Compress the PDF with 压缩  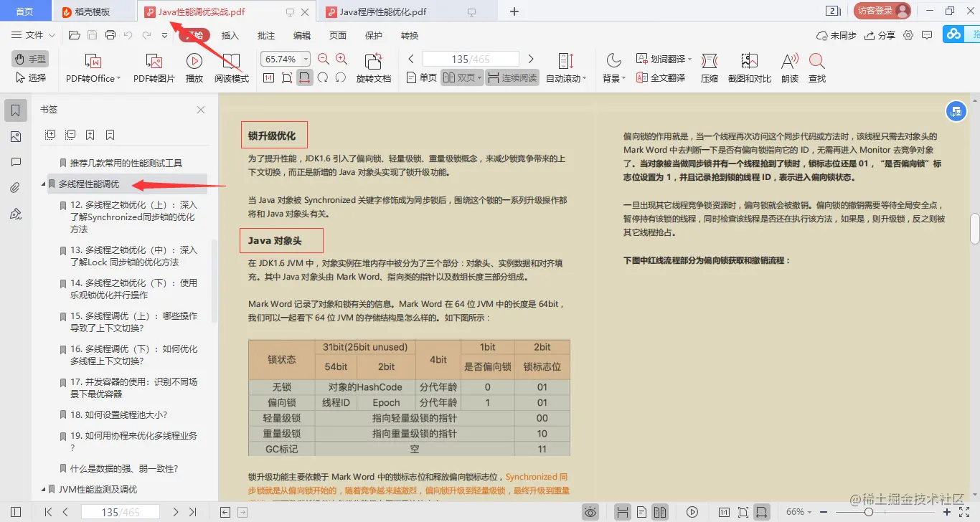point(708,68)
